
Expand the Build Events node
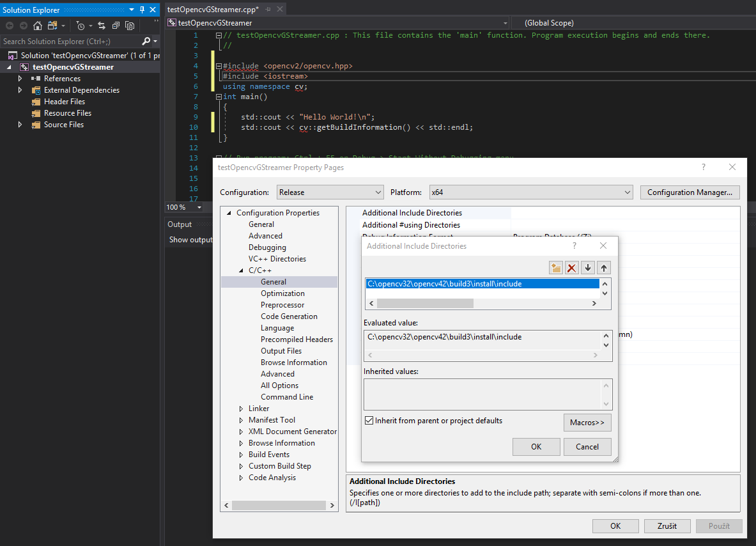coord(241,455)
